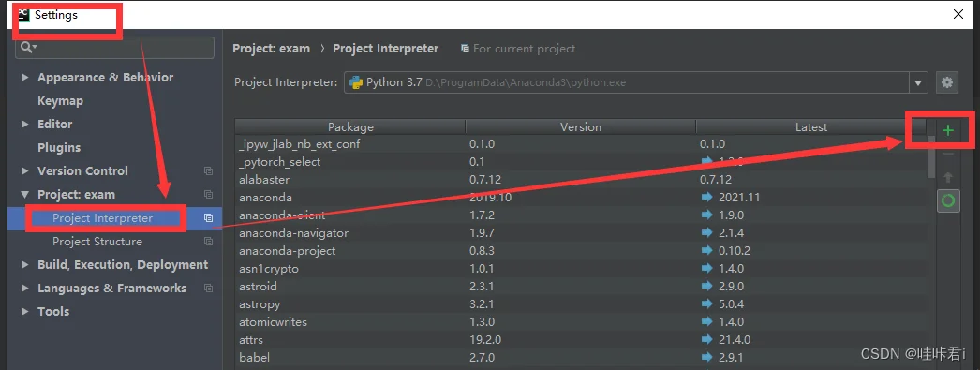This screenshot has height=370, width=980.
Task: Select the _pytorch_select package row
Action: point(581,162)
